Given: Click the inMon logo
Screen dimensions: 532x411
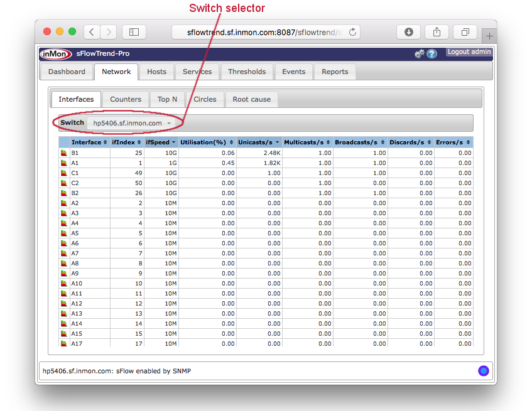Looking at the screenshot, I should click(x=56, y=54).
